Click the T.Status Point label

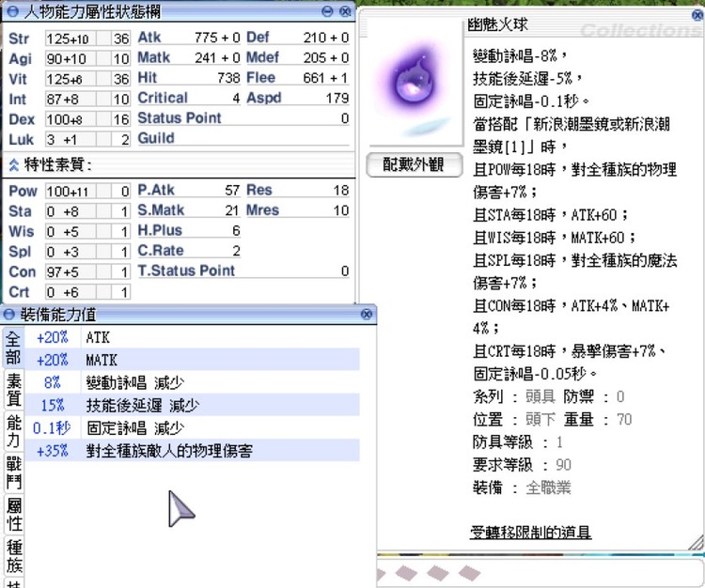186,271
